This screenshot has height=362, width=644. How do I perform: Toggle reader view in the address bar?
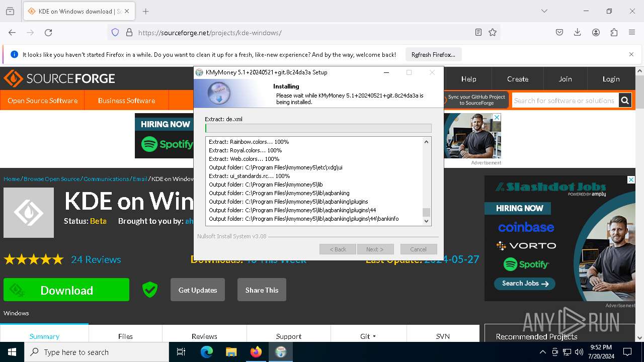coord(478,32)
